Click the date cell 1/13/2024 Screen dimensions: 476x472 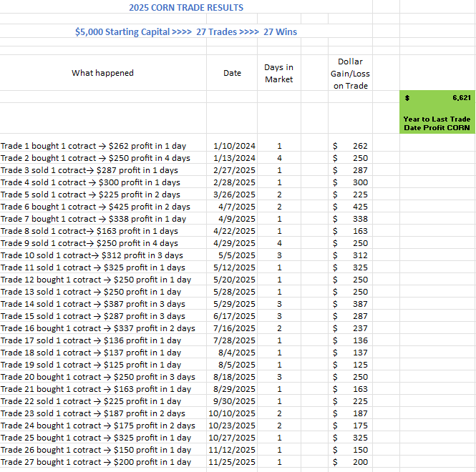(234, 158)
